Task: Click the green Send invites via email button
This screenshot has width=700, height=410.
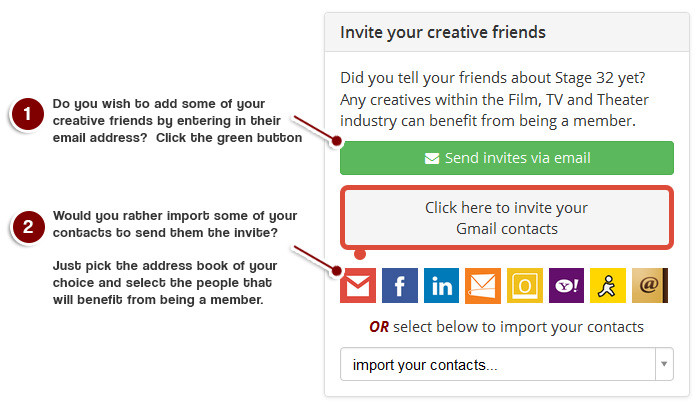Action: (x=507, y=158)
